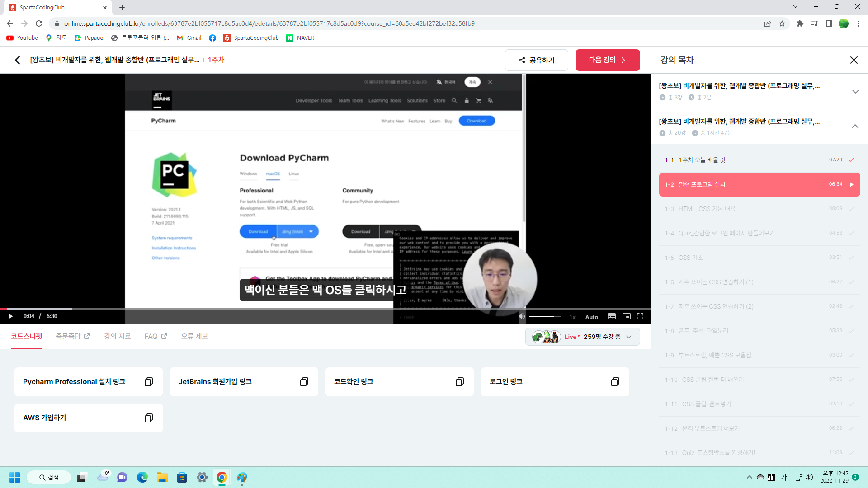Open Microsoft Store from taskbar

pyautogui.click(x=182, y=477)
